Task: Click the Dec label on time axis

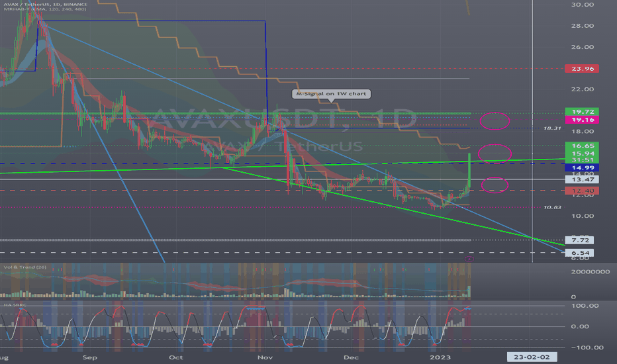Action: pos(351,357)
